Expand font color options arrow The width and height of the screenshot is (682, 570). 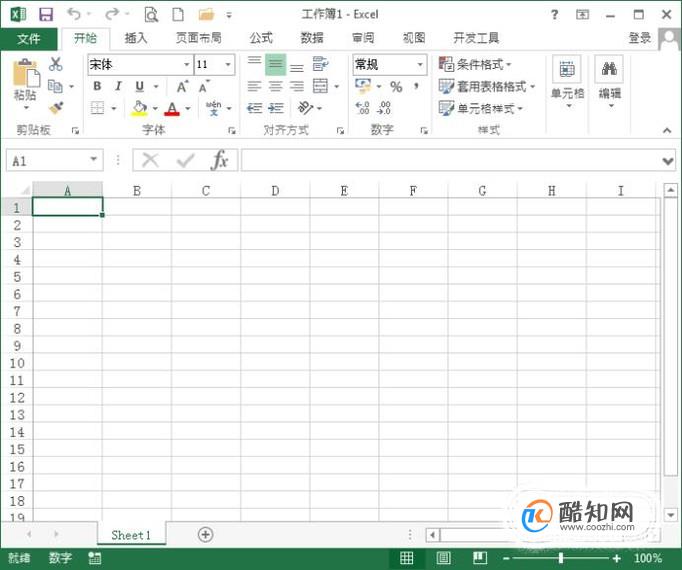[188, 108]
